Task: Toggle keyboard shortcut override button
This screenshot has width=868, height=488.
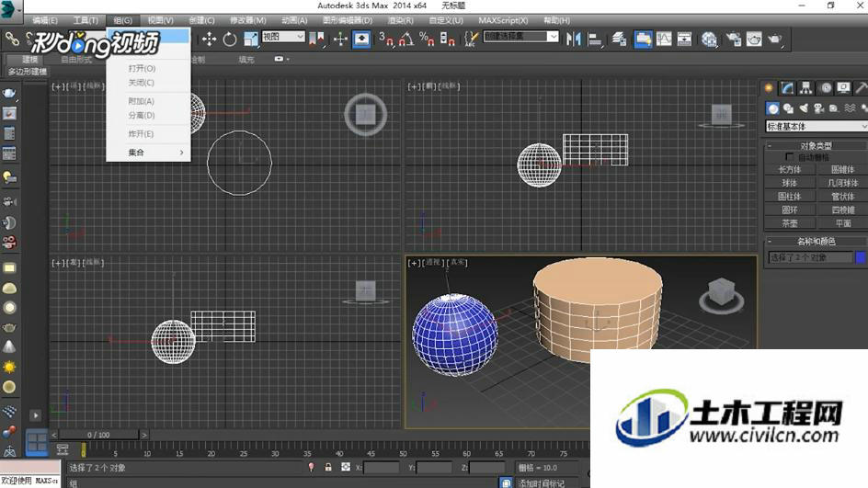Action: [361, 39]
